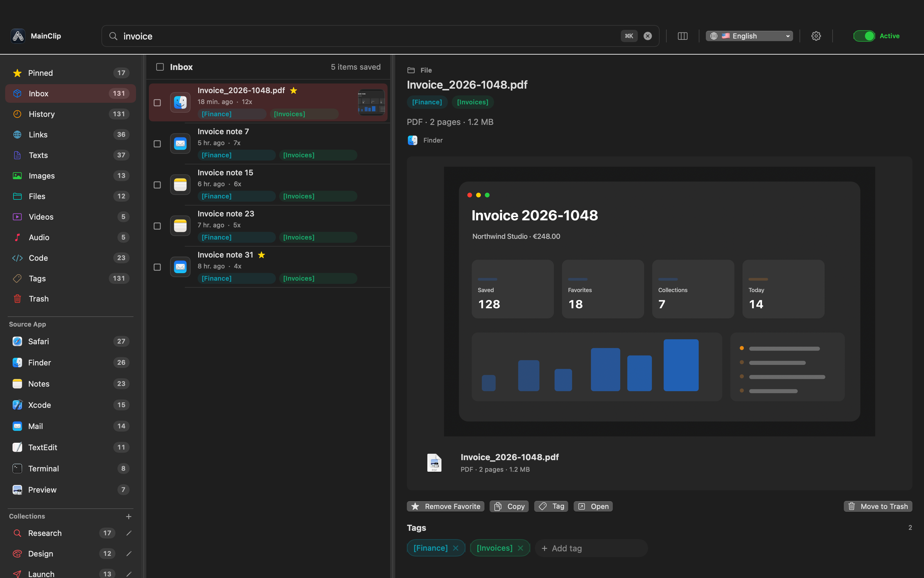Filter by Safari source app icon

point(17,341)
